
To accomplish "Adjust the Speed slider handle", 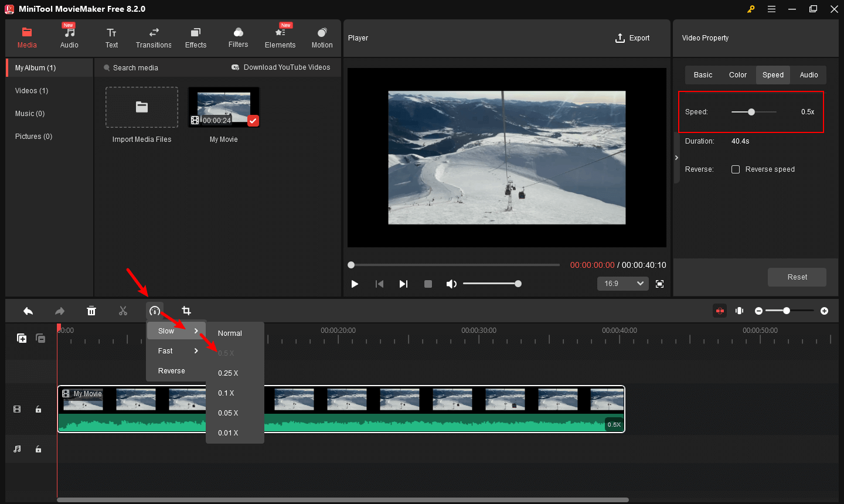I will pos(751,112).
